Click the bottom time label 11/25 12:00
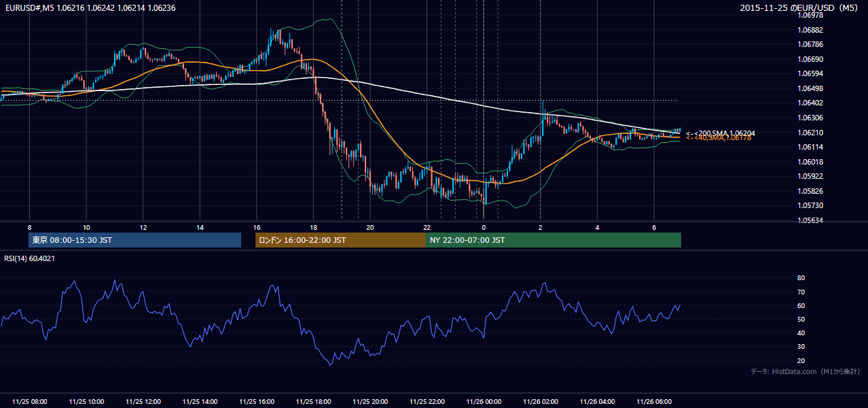Viewport: 868px width, 408px height. pyautogui.click(x=143, y=402)
